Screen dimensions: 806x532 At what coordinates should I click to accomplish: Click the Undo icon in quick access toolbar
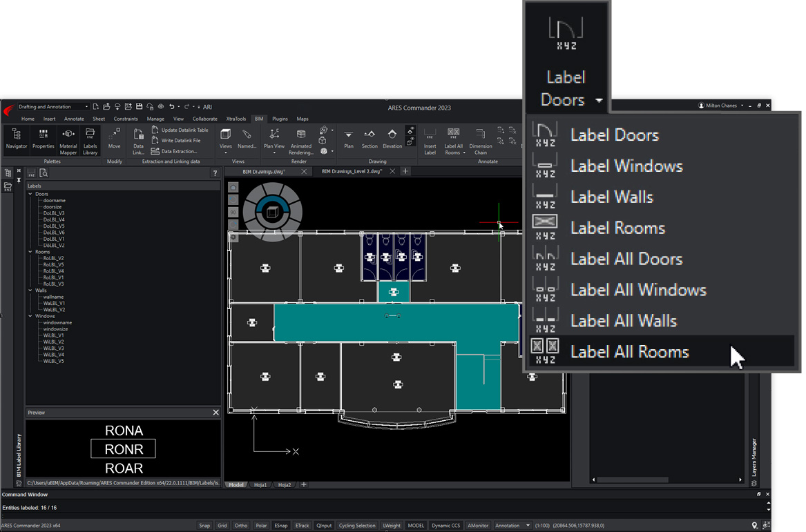[x=172, y=107]
